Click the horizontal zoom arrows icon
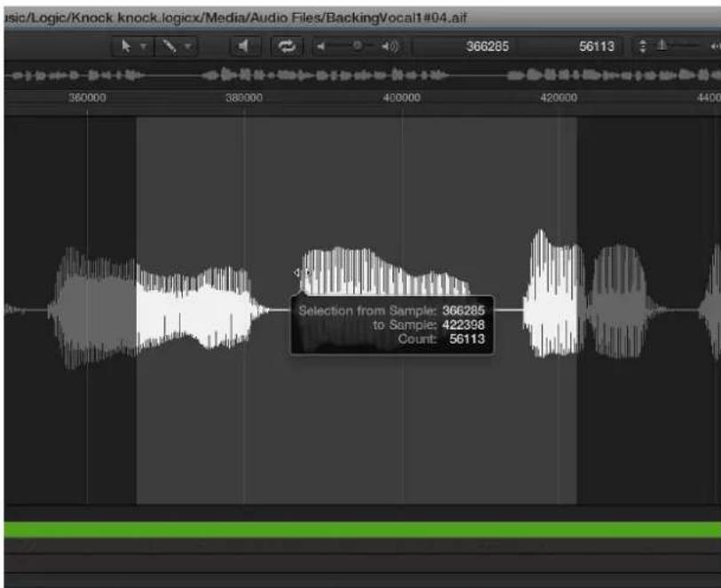This screenshot has width=721, height=588. point(715,46)
